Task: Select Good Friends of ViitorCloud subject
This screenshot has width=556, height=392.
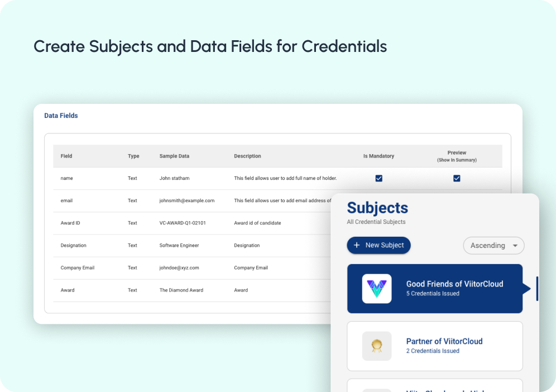Action: click(x=454, y=284)
